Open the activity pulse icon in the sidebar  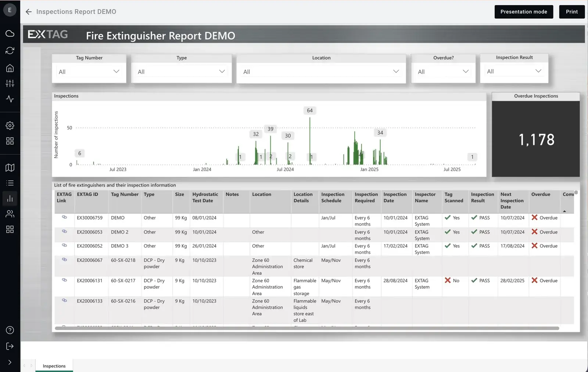pos(10,99)
